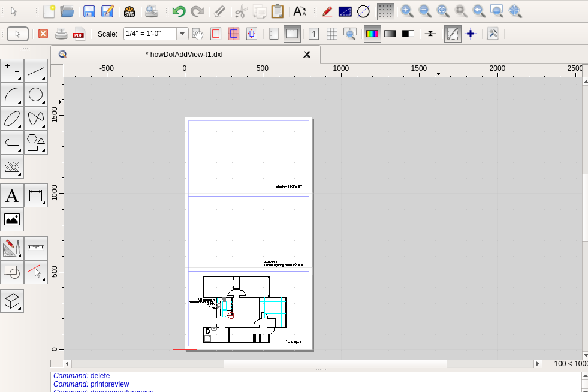Viewport: 588px width, 392px height.
Task: Open the isometric projection cube tool
Action: pos(12,301)
